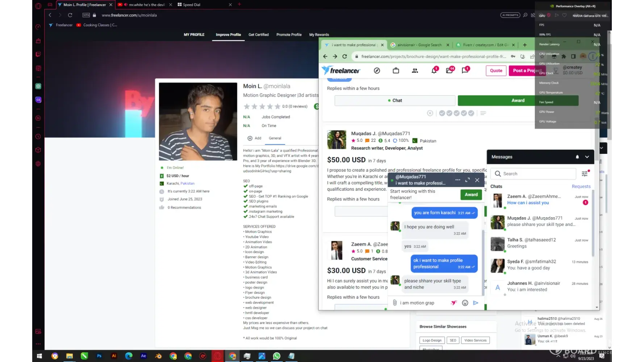The width and height of the screenshot is (644, 362).
Task: Open project updates icon showing 14 badge
Action: click(x=450, y=70)
